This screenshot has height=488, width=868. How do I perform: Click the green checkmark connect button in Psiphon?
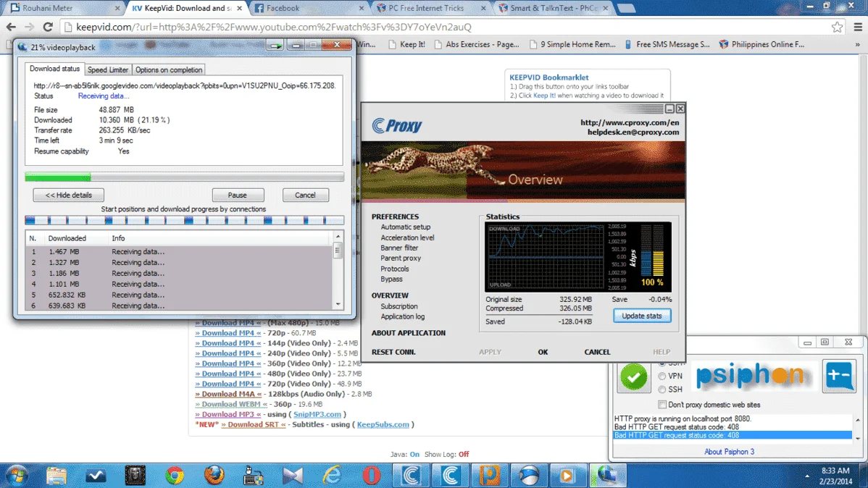tap(634, 377)
